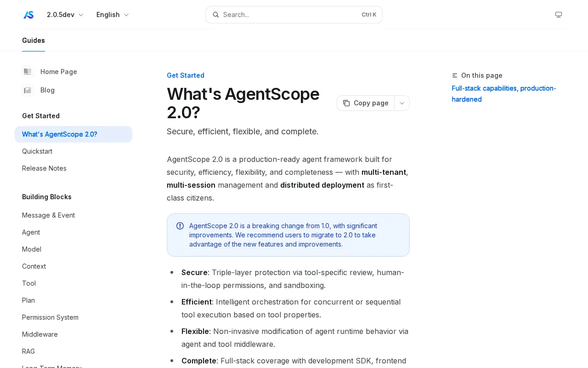Go to the Tool page
This screenshot has width=588, height=368.
73,283
